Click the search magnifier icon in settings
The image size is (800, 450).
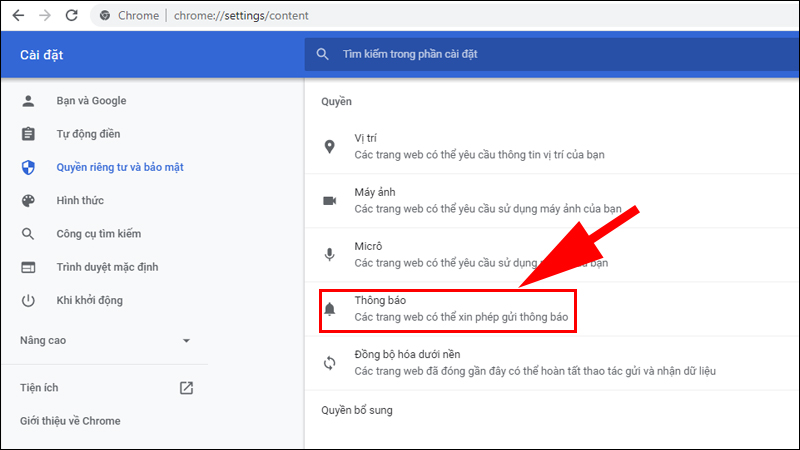pyautogui.click(x=322, y=54)
